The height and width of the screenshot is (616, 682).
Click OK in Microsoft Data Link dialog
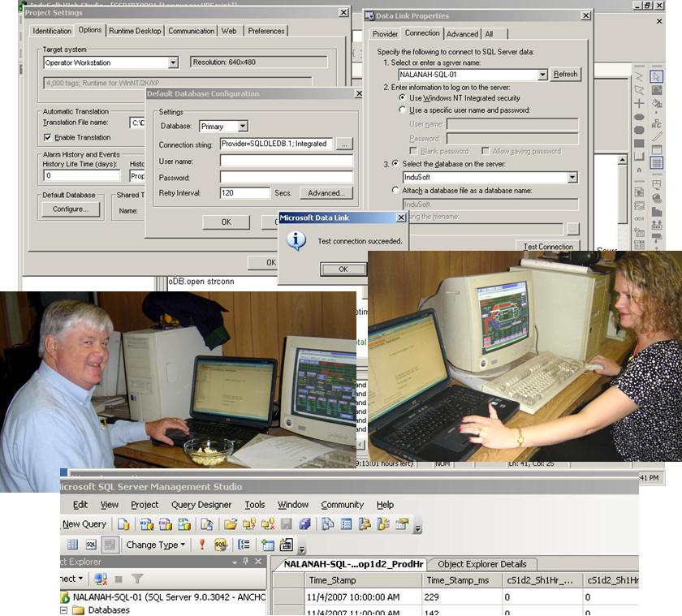[342, 269]
